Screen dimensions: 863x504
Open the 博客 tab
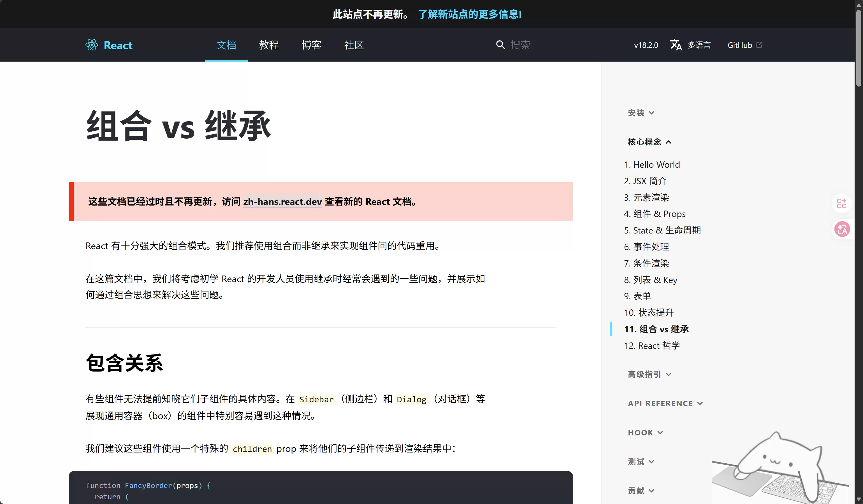(311, 45)
